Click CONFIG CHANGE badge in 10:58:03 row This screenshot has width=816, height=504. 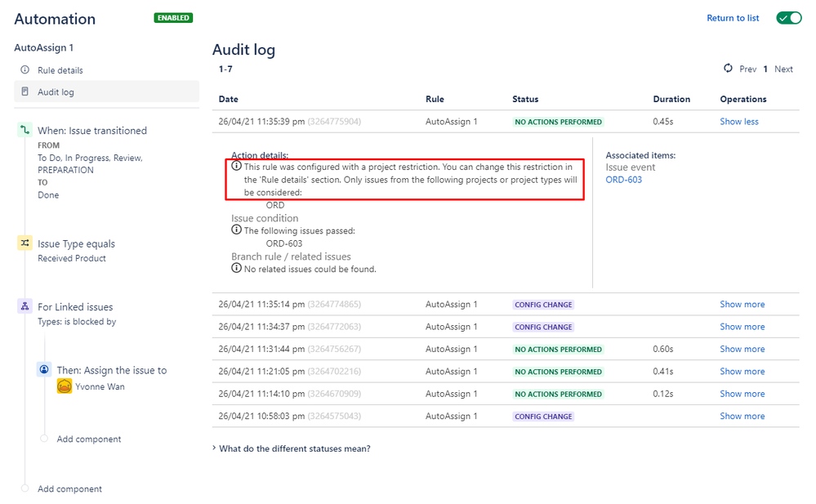point(543,417)
